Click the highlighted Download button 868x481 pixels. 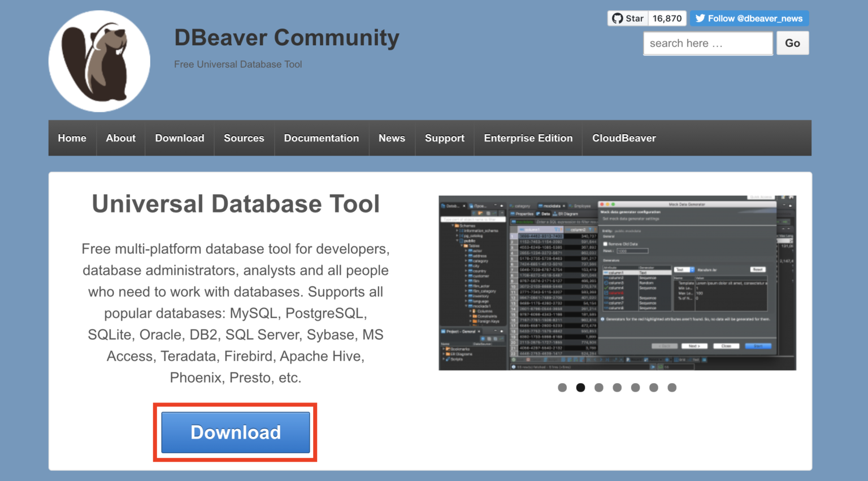(235, 432)
